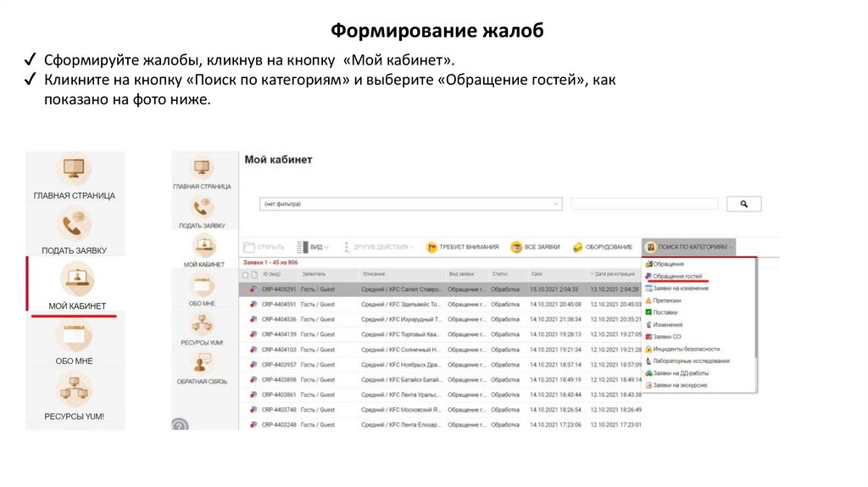Click the request icon beside CRP-4404591

(x=253, y=305)
